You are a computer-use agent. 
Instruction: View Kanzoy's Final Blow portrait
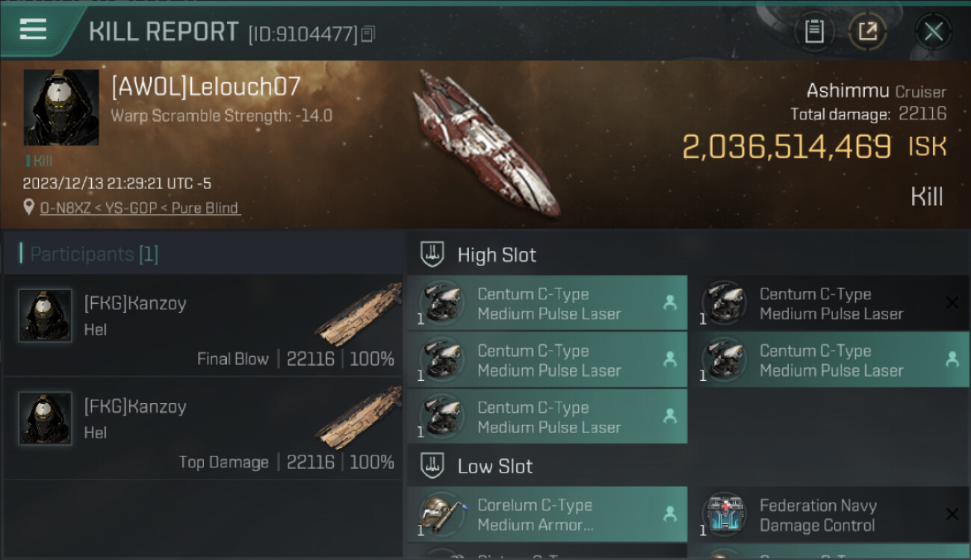(x=45, y=316)
